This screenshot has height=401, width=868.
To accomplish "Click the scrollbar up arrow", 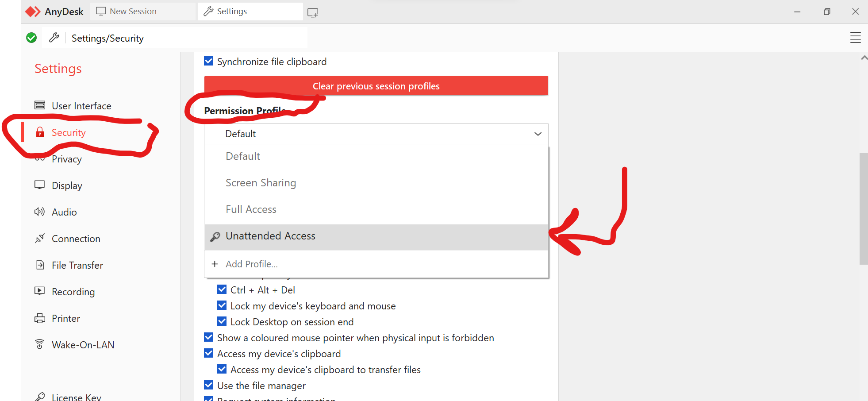I will 864,58.
